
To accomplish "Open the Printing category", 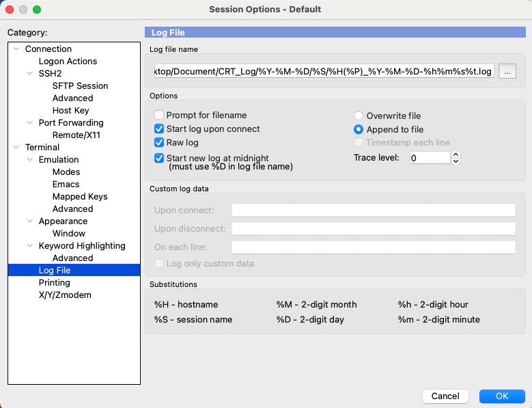I will tap(54, 283).
